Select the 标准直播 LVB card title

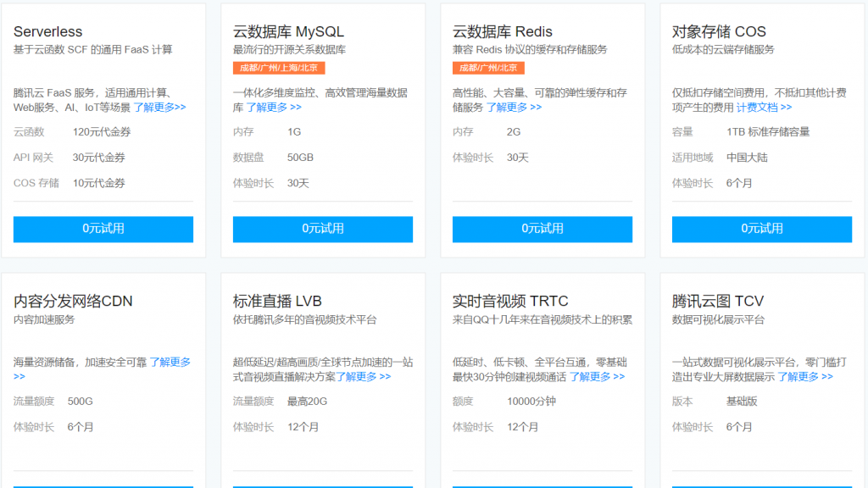(x=277, y=301)
